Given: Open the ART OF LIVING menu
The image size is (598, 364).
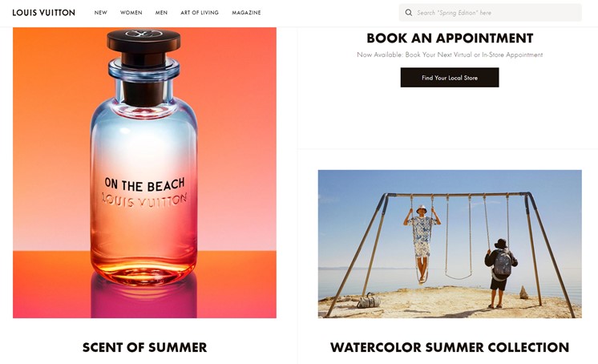Looking at the screenshot, I should click(x=200, y=13).
